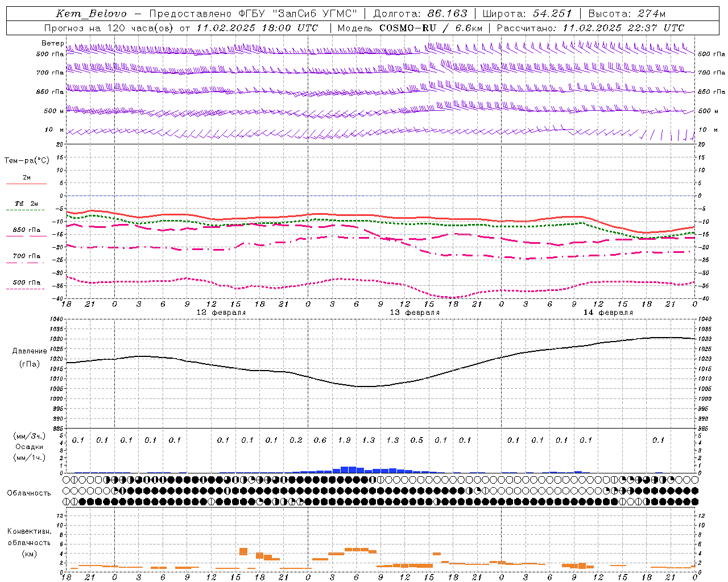
Task: Click the 0.5 precipitation value
Action: point(417,440)
